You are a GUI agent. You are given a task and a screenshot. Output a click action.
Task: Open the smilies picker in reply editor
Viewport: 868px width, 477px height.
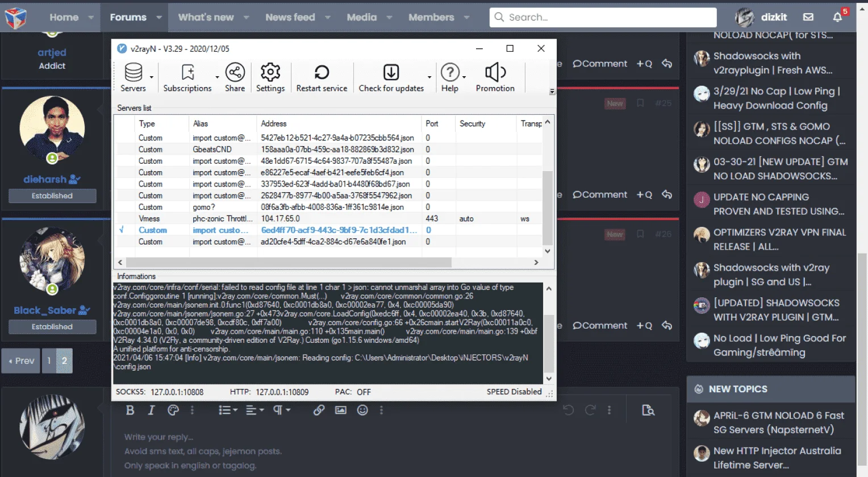coord(362,410)
